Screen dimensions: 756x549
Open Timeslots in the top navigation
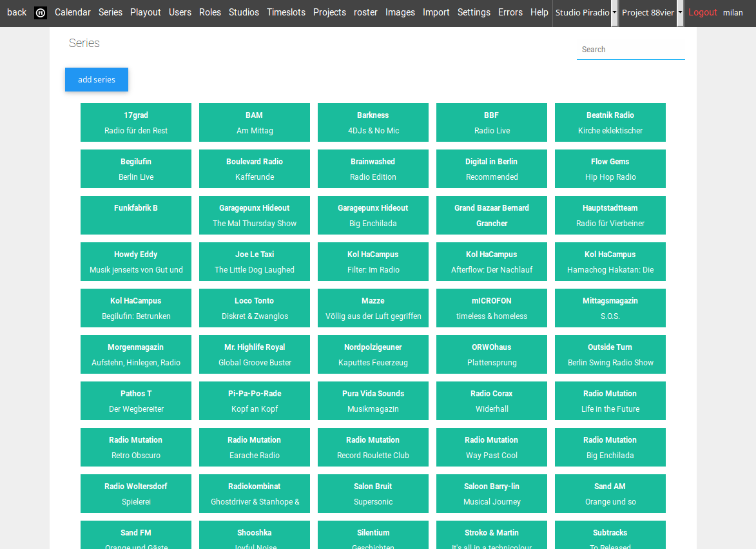(x=286, y=12)
